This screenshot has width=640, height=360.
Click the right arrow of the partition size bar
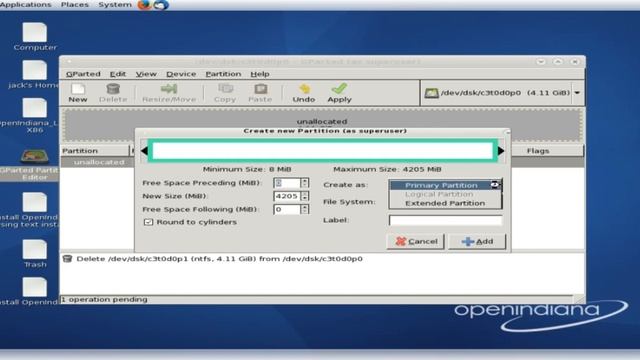[501, 151]
